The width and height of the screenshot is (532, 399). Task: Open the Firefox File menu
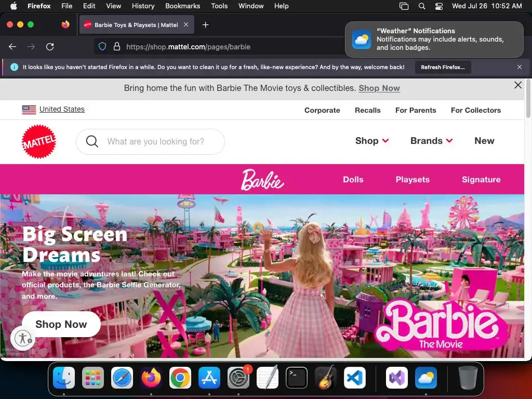(67, 6)
